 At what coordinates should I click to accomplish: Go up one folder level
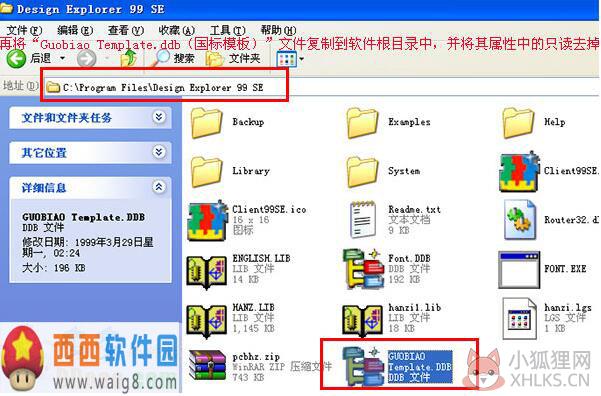pyautogui.click(x=129, y=59)
